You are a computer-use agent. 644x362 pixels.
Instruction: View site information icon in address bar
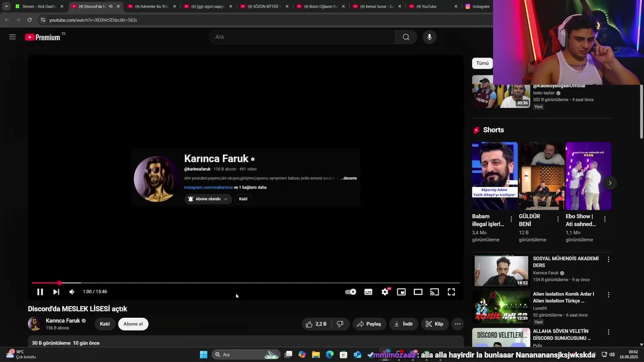(x=43, y=20)
